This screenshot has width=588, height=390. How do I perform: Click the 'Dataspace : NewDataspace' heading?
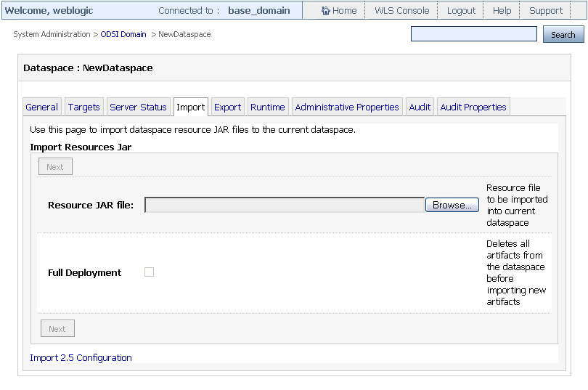point(88,68)
